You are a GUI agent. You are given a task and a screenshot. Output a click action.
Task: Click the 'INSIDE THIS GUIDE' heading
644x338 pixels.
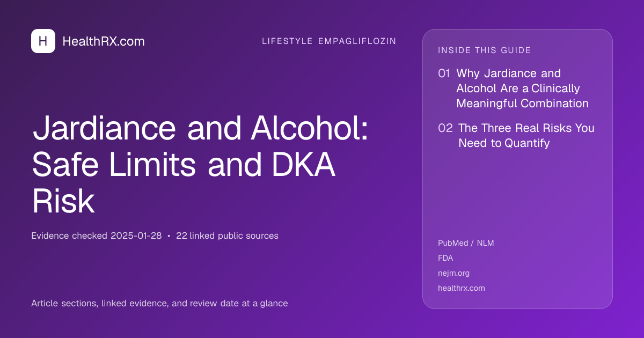point(485,50)
